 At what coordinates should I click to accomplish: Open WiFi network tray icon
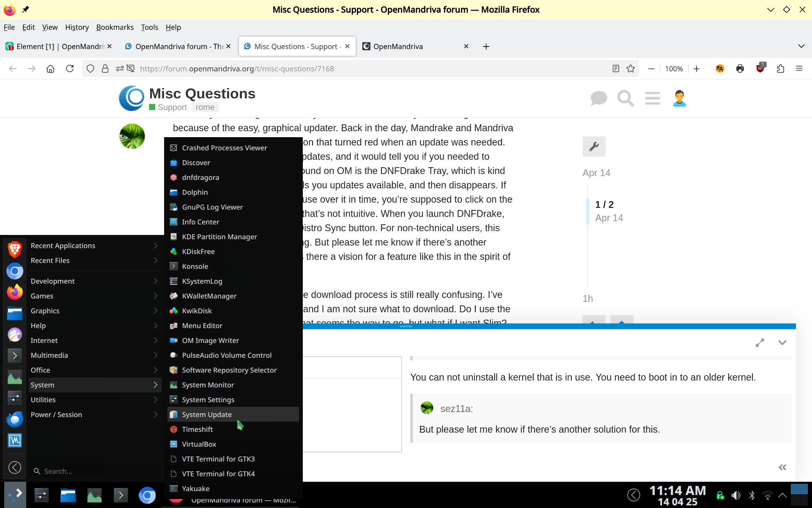[767, 495]
